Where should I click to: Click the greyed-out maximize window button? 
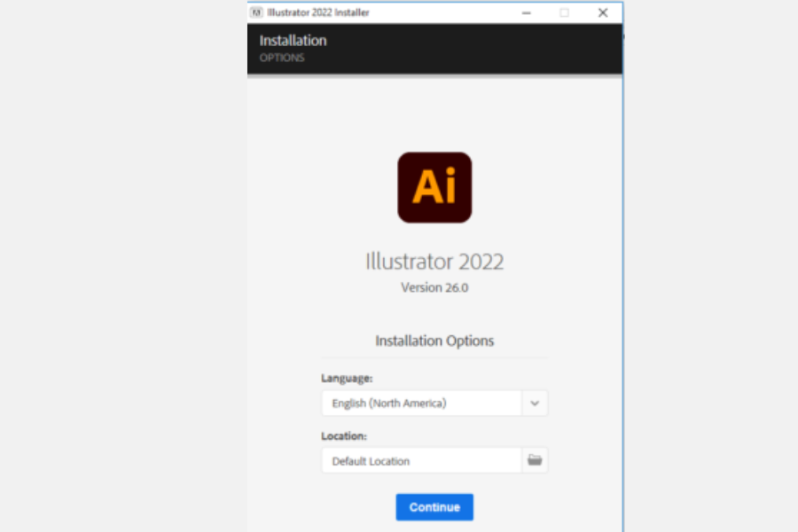[564, 12]
